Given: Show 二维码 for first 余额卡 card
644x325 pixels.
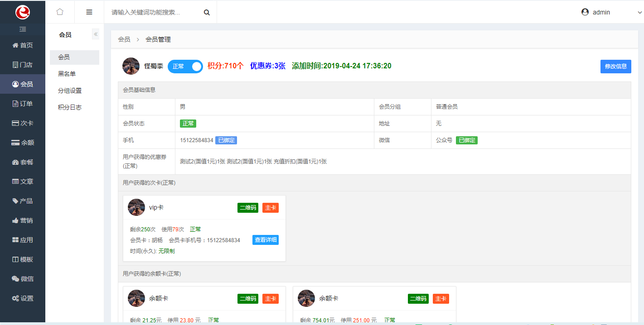Looking at the screenshot, I should tap(248, 299).
